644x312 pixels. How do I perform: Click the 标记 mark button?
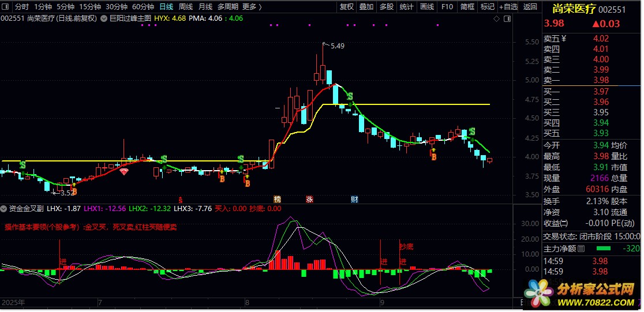pyautogui.click(x=488, y=6)
